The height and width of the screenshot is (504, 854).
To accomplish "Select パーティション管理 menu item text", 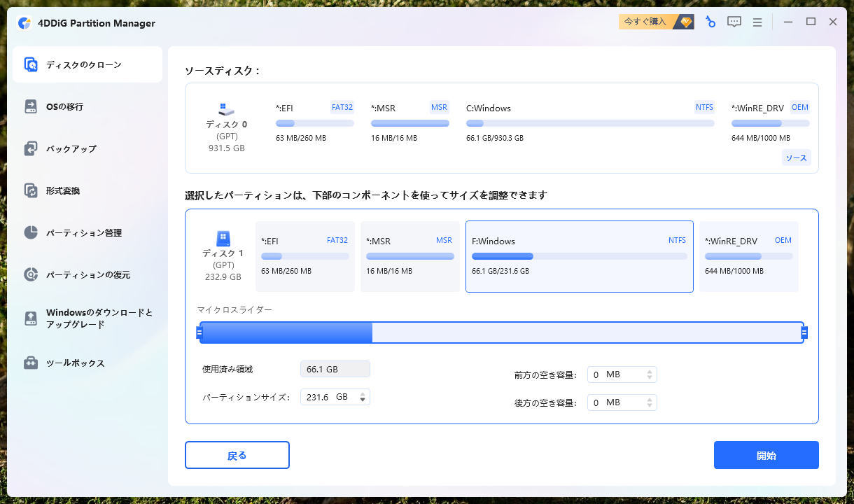I will click(84, 233).
